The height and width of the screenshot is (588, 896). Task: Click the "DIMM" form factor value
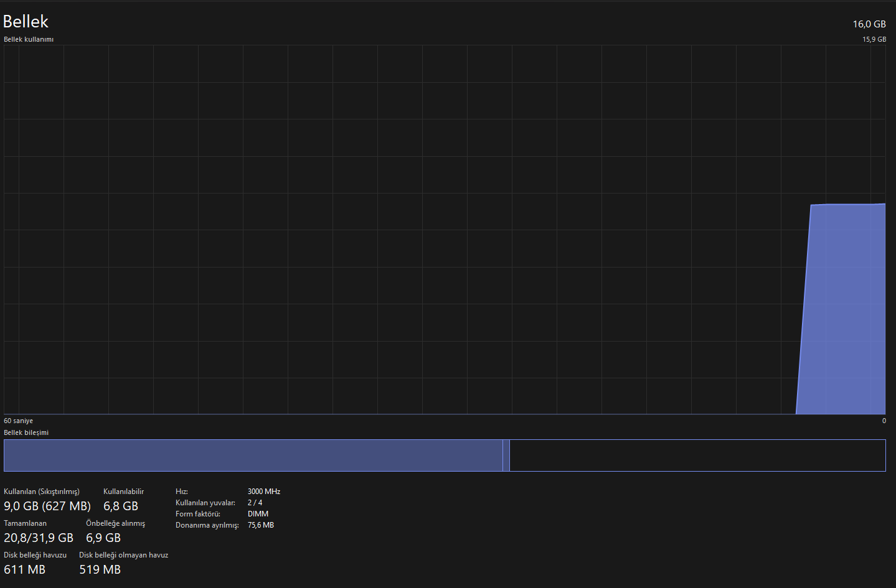pyautogui.click(x=258, y=514)
